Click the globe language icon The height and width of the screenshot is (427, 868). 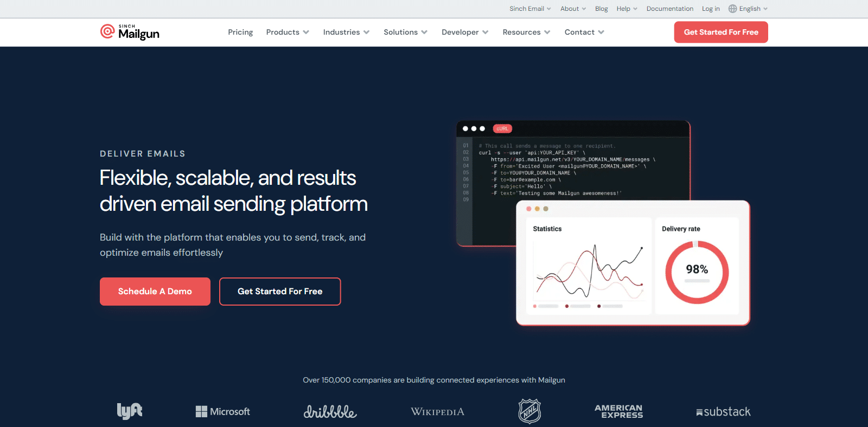point(732,9)
